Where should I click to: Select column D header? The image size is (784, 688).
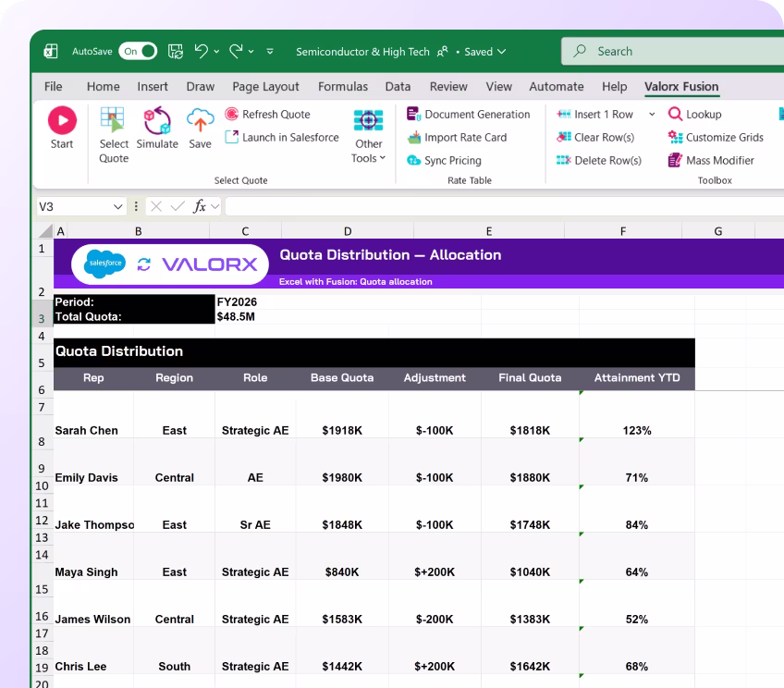click(348, 231)
